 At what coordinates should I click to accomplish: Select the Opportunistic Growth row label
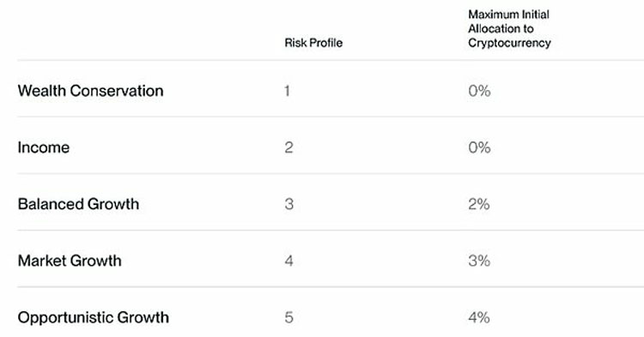(x=94, y=317)
